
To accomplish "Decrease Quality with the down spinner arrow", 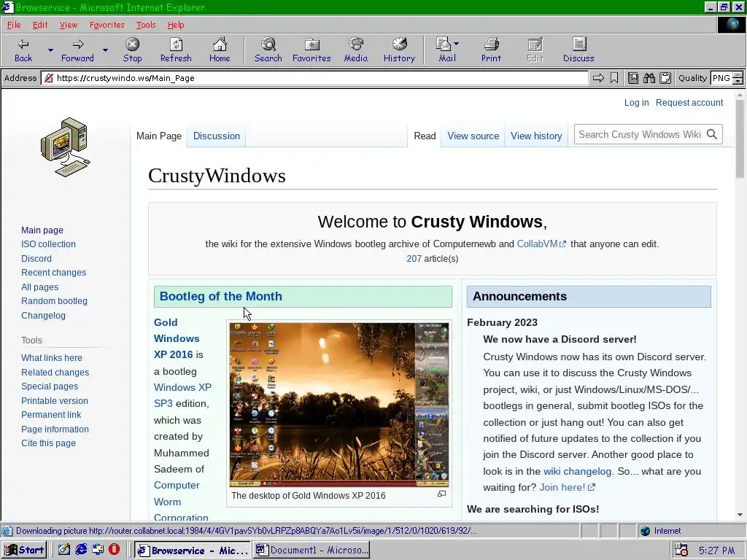I will (738, 82).
